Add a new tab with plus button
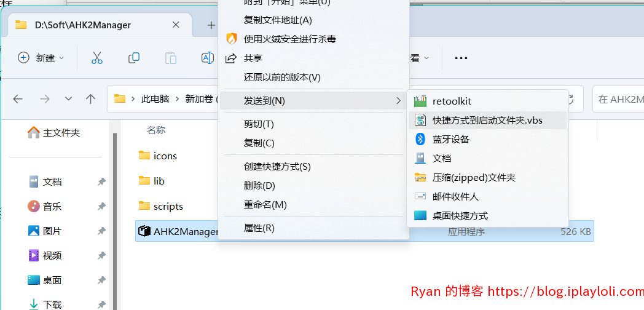The image size is (644, 310). click(211, 25)
